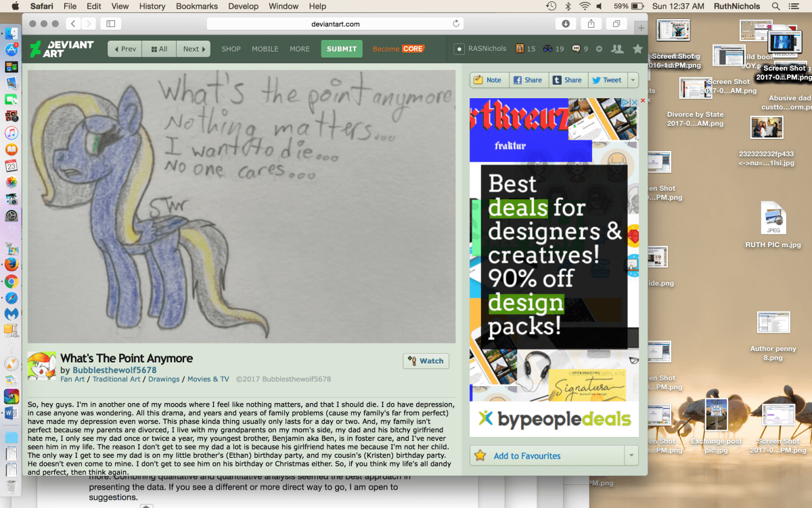The height and width of the screenshot is (508, 812).
Task: Click the DeviantArt logo
Action: (x=62, y=49)
